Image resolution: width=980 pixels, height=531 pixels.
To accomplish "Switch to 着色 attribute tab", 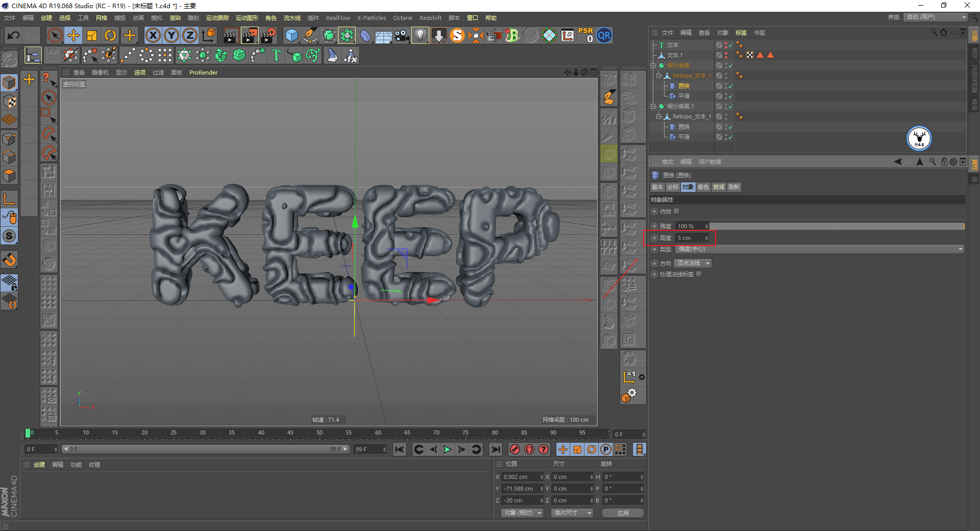I will pyautogui.click(x=703, y=187).
